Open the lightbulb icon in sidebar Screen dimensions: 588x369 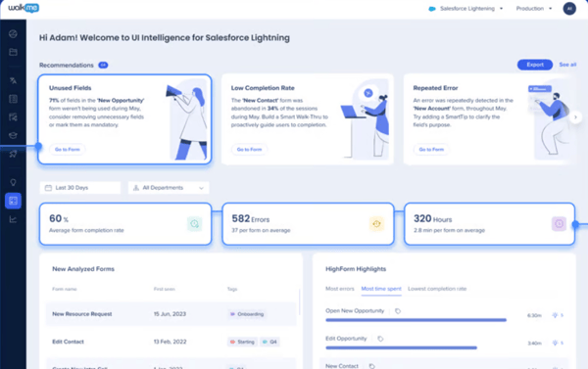pyautogui.click(x=13, y=182)
